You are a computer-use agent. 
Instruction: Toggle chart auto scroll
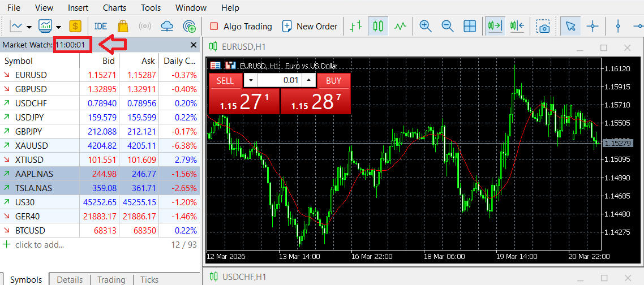[495, 26]
